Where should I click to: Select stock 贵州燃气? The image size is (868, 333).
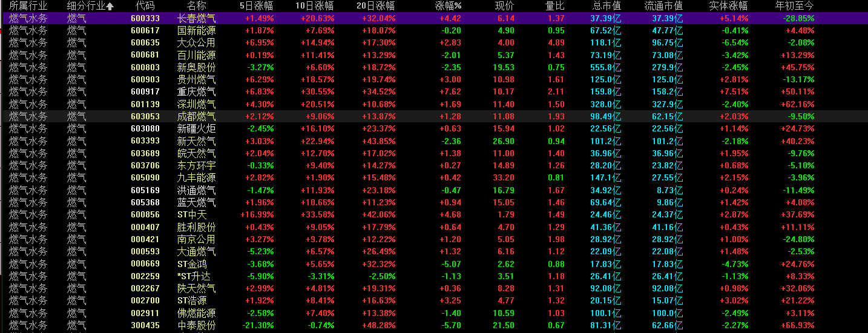tap(196, 80)
